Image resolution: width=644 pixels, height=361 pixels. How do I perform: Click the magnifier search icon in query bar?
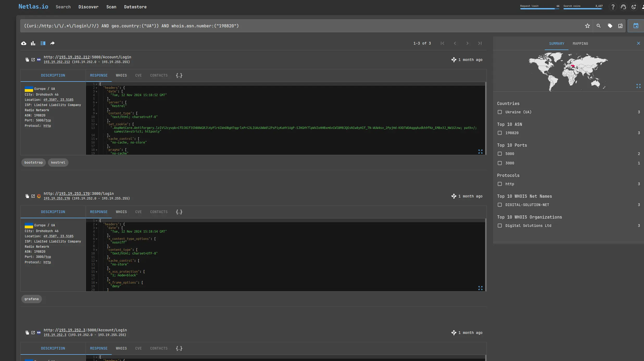(x=598, y=26)
